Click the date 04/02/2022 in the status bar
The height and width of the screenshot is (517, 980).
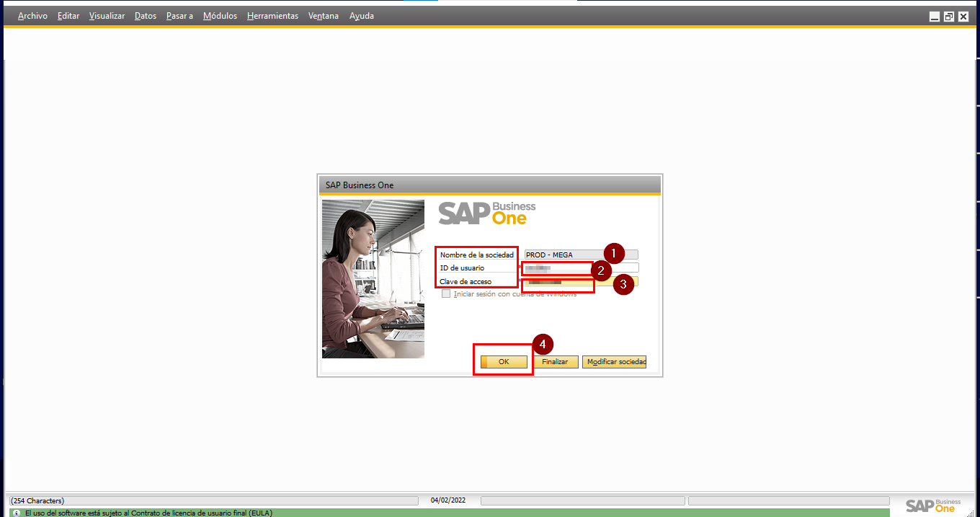[448, 500]
